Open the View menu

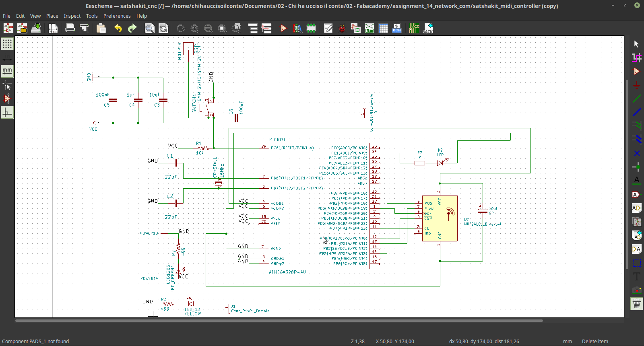coord(35,16)
